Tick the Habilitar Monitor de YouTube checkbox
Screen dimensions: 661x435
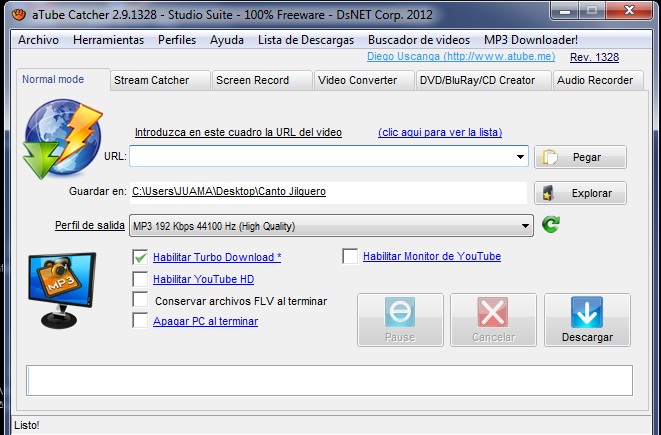(350, 257)
